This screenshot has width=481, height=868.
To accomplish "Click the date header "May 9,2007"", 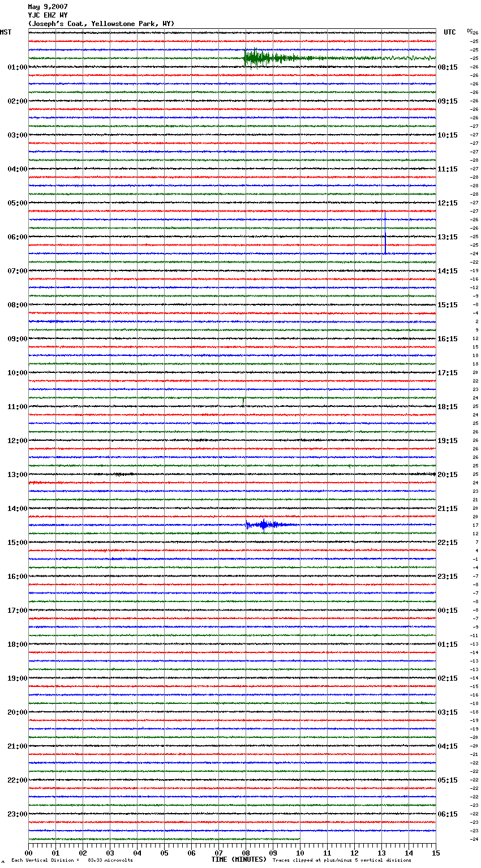I will coord(48,7).
